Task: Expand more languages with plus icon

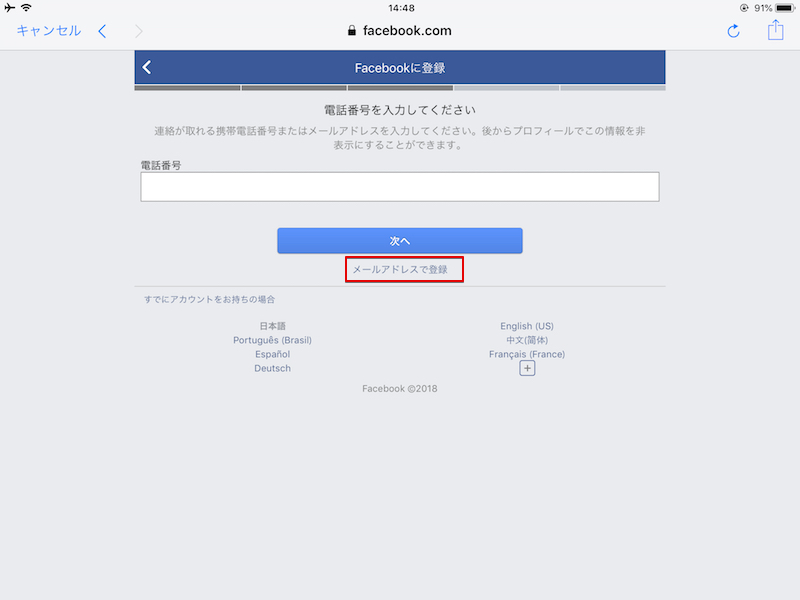Action: (527, 368)
